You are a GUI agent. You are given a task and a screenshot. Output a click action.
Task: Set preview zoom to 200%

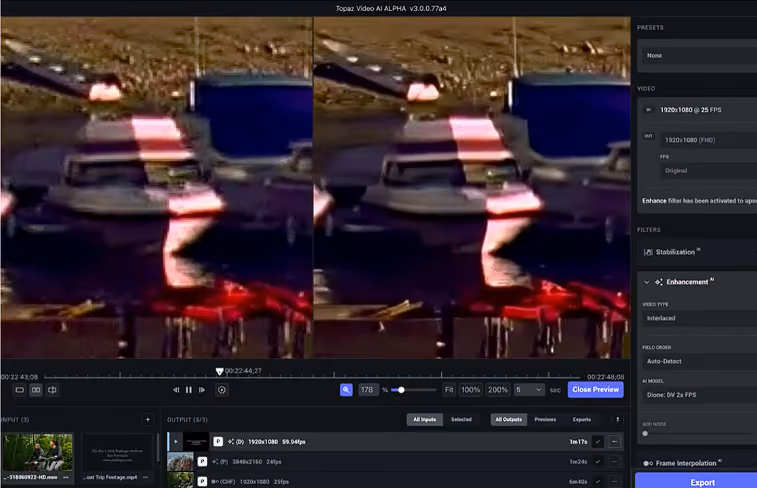498,390
